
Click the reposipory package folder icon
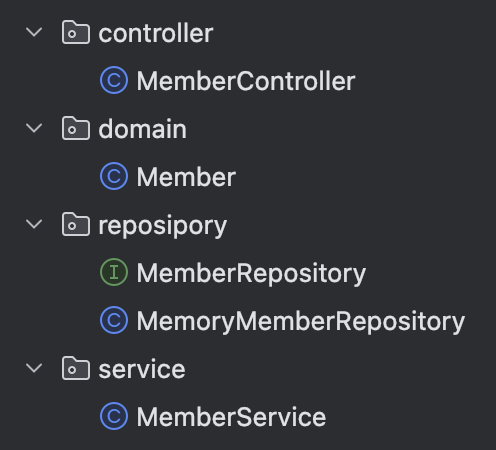tap(76, 224)
